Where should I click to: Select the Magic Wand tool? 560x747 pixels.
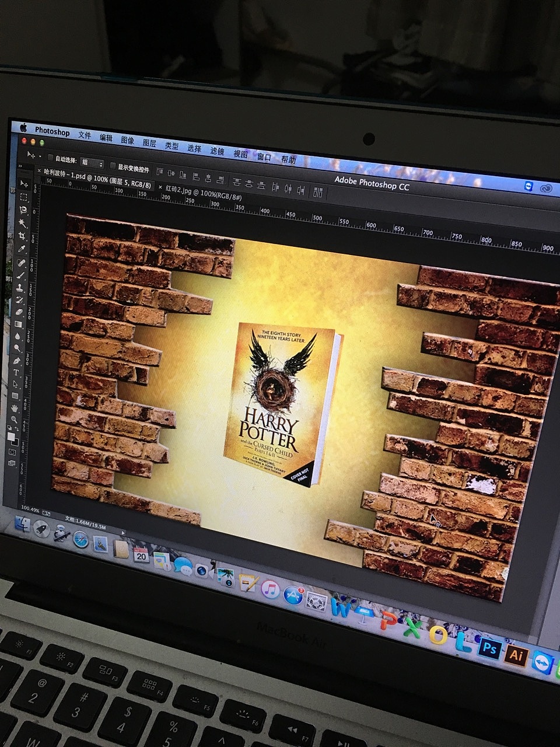click(x=23, y=224)
